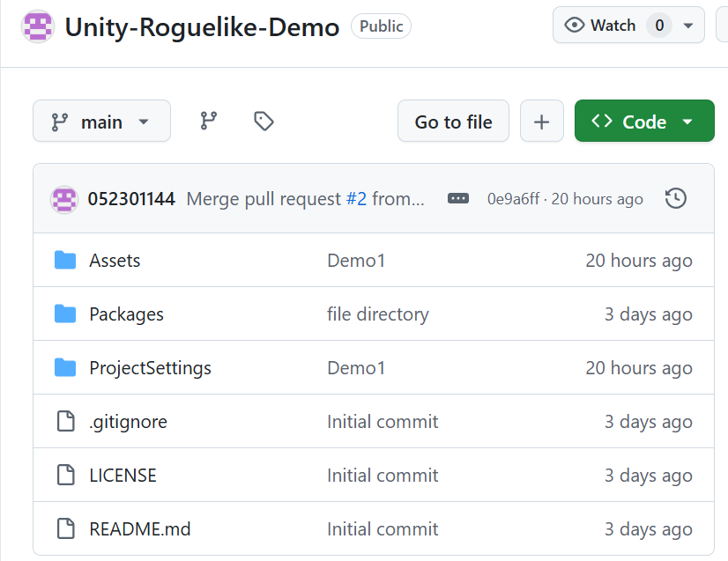This screenshot has width=728, height=561.
Task: Click the Packages folder icon
Action: 65,314
